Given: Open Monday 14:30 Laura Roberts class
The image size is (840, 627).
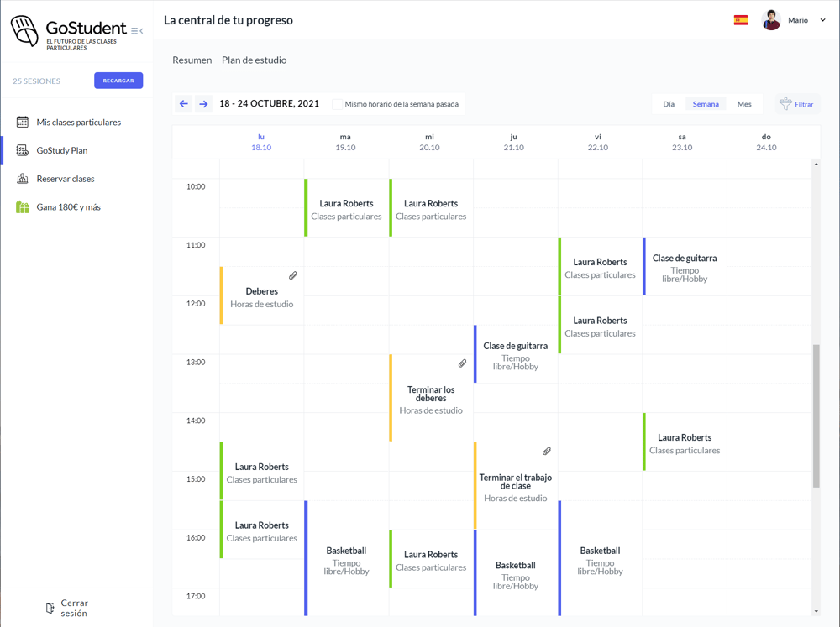Looking at the screenshot, I should [x=262, y=471].
